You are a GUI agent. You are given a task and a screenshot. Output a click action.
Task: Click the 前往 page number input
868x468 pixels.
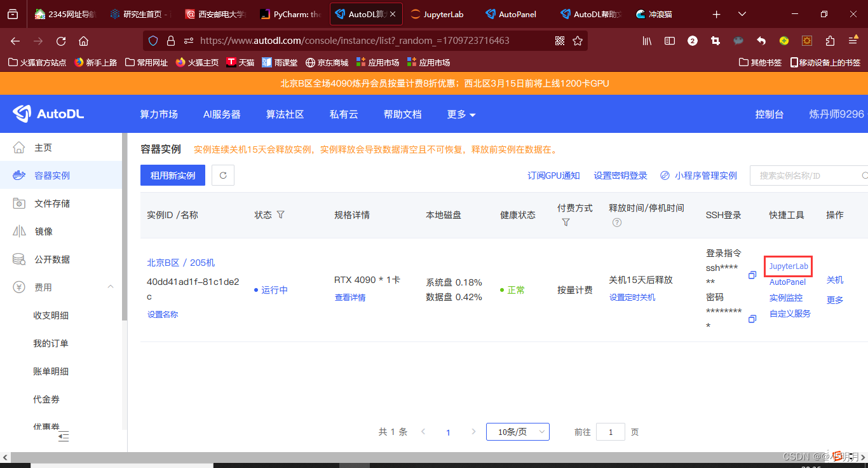click(611, 432)
